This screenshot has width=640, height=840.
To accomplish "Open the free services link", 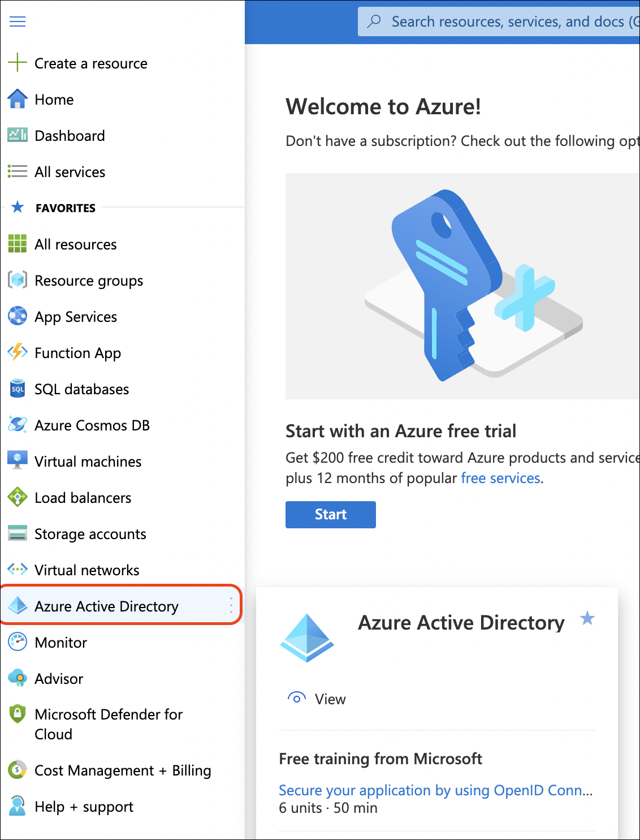I will coord(500,478).
